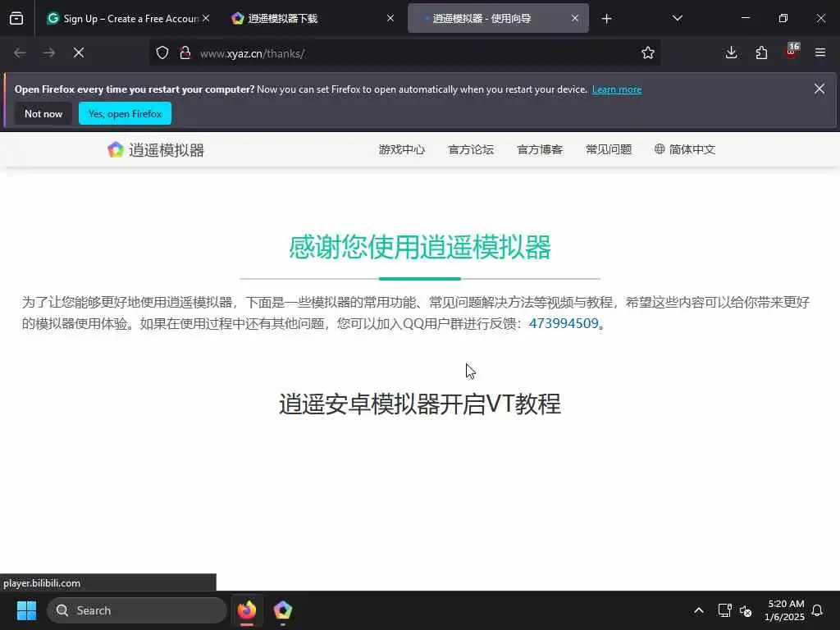Open 官方论坛 navigation item

(x=471, y=149)
